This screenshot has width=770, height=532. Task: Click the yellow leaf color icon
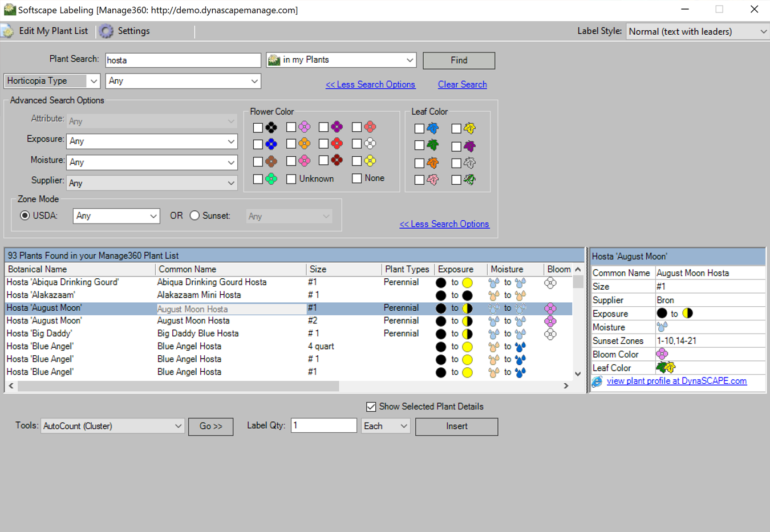click(469, 128)
